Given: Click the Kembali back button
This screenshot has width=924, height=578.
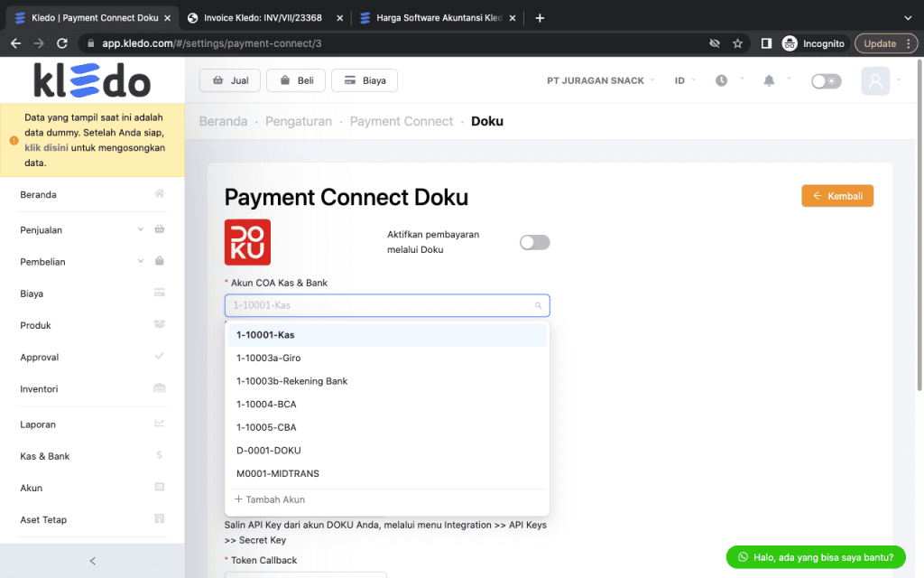Looking at the screenshot, I should coord(837,196).
